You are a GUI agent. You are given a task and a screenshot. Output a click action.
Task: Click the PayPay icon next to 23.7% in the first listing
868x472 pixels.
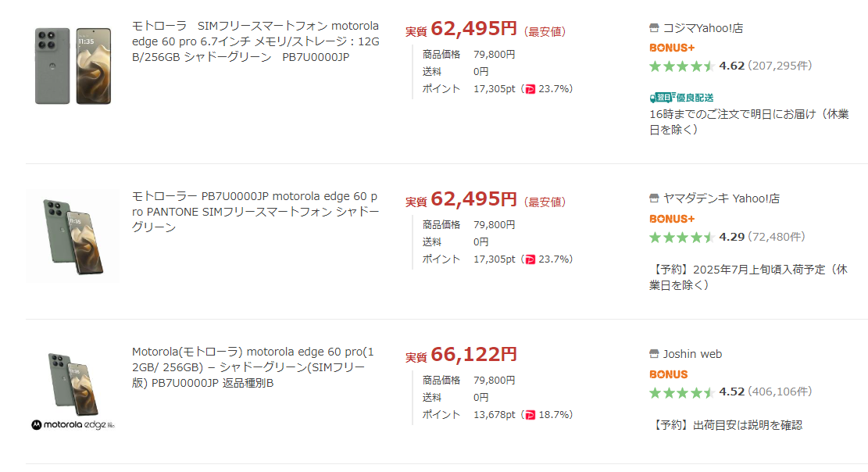coord(530,89)
